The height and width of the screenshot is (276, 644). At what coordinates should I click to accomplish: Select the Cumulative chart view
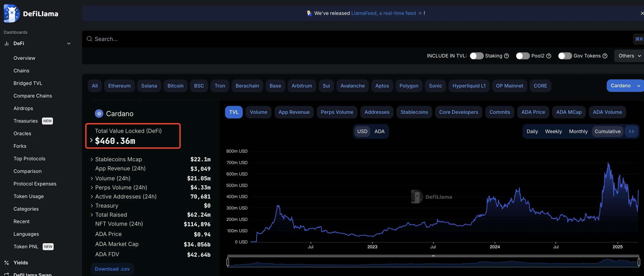(607, 131)
